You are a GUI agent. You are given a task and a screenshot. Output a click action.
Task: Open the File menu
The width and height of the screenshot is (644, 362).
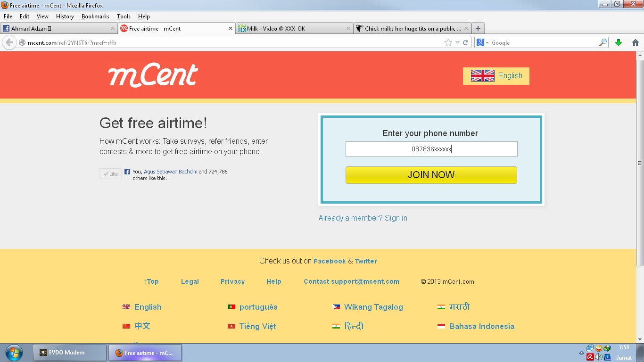pos(8,16)
